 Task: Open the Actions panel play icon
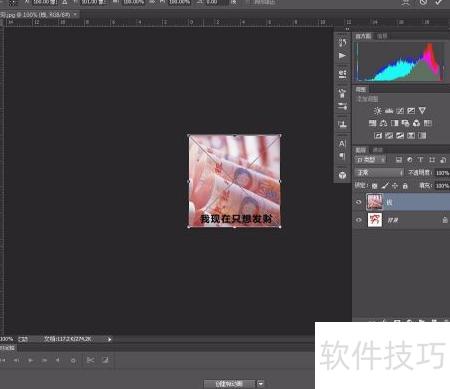pos(342,56)
